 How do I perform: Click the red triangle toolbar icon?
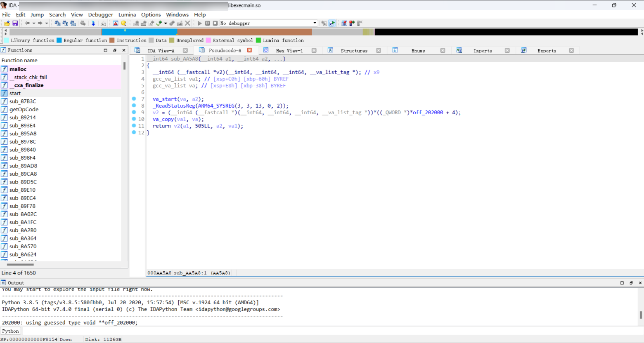point(116,23)
